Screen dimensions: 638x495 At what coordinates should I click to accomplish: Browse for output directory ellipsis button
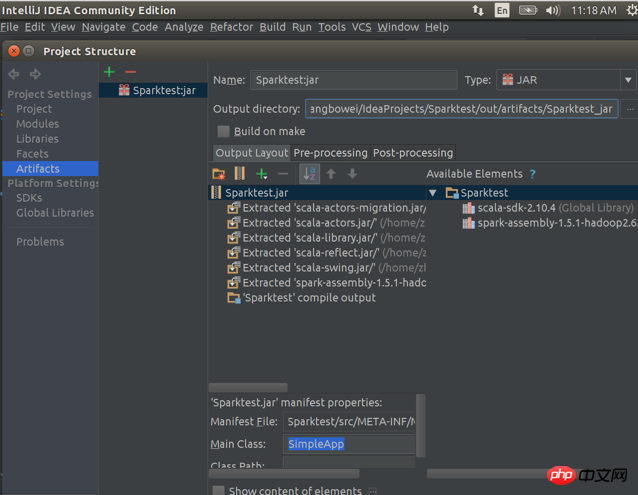click(x=630, y=109)
